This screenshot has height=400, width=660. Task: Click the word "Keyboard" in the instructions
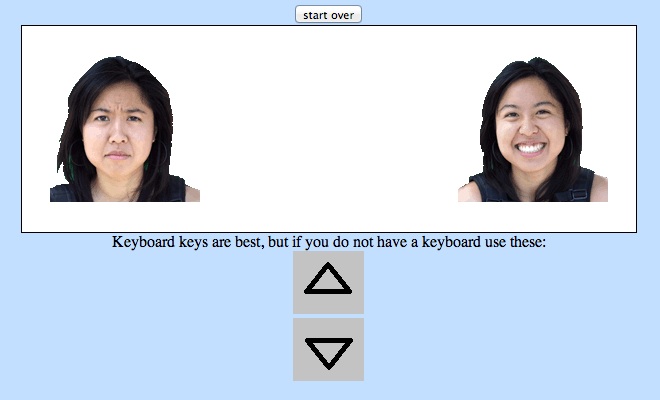click(x=142, y=242)
